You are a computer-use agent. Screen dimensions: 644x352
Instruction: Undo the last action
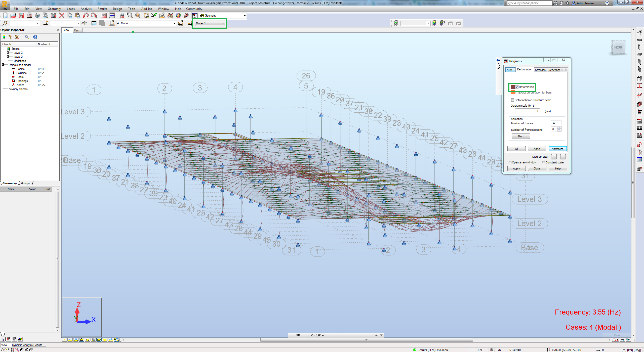click(86, 15)
